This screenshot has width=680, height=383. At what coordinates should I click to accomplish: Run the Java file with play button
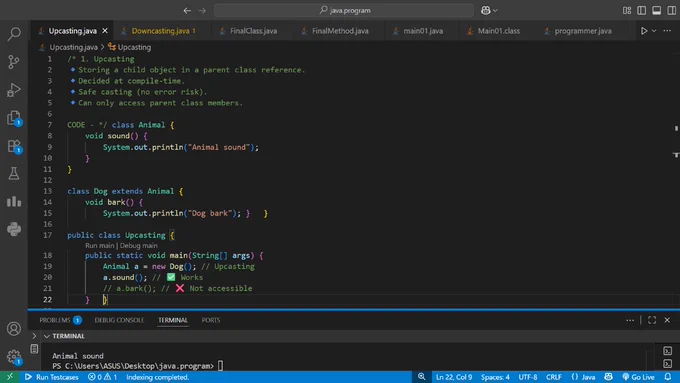pos(644,31)
